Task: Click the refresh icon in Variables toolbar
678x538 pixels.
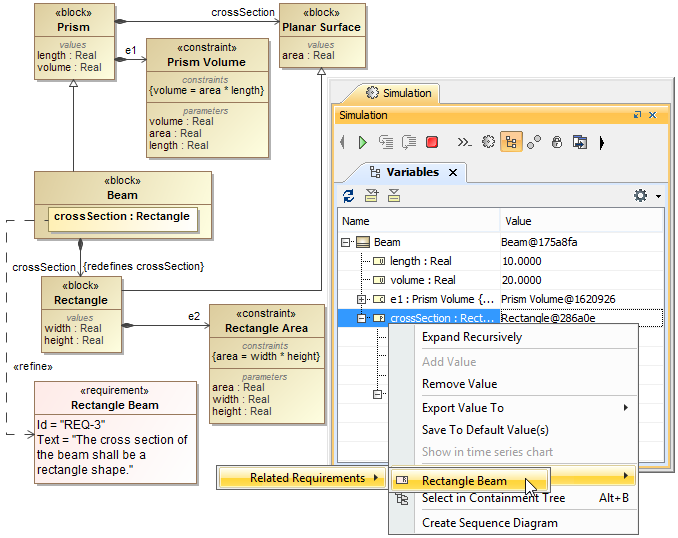Action: pos(348,196)
